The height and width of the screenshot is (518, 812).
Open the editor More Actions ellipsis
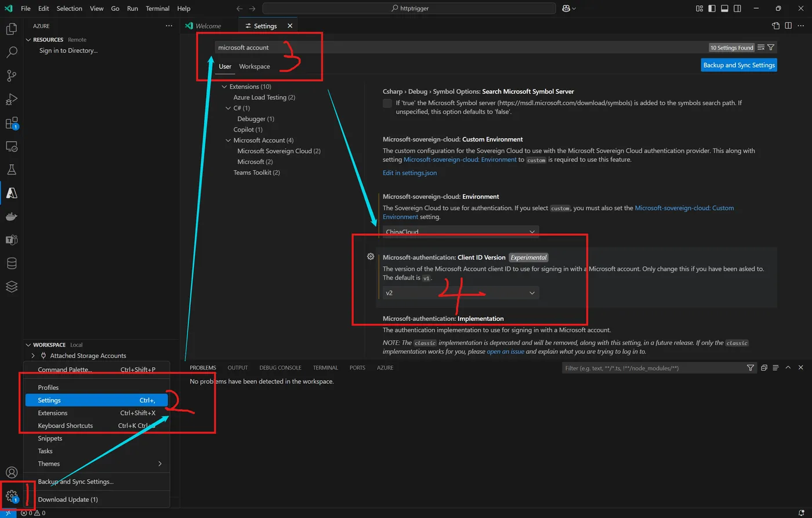click(x=801, y=26)
